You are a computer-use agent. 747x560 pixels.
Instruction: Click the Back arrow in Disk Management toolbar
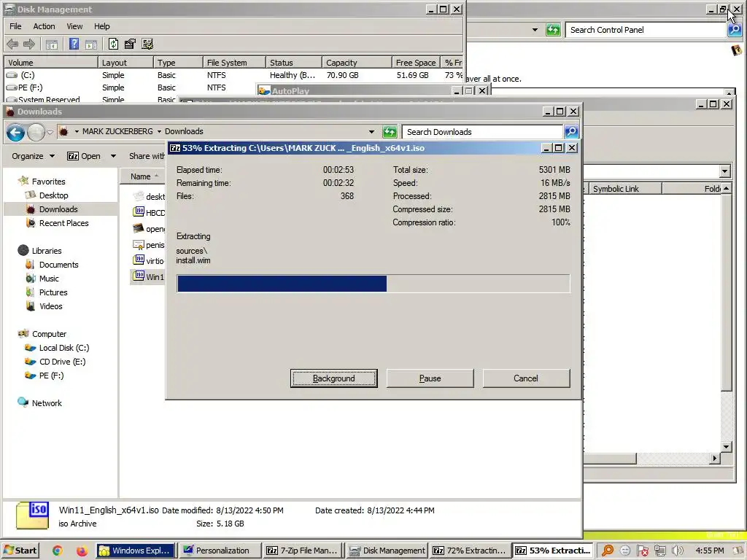(x=12, y=44)
